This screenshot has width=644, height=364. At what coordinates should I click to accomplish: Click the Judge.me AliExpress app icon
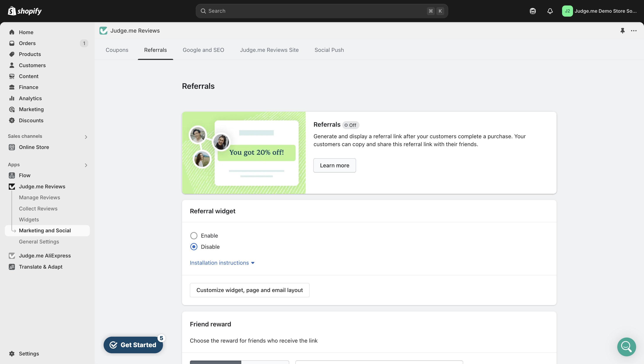[x=12, y=255]
